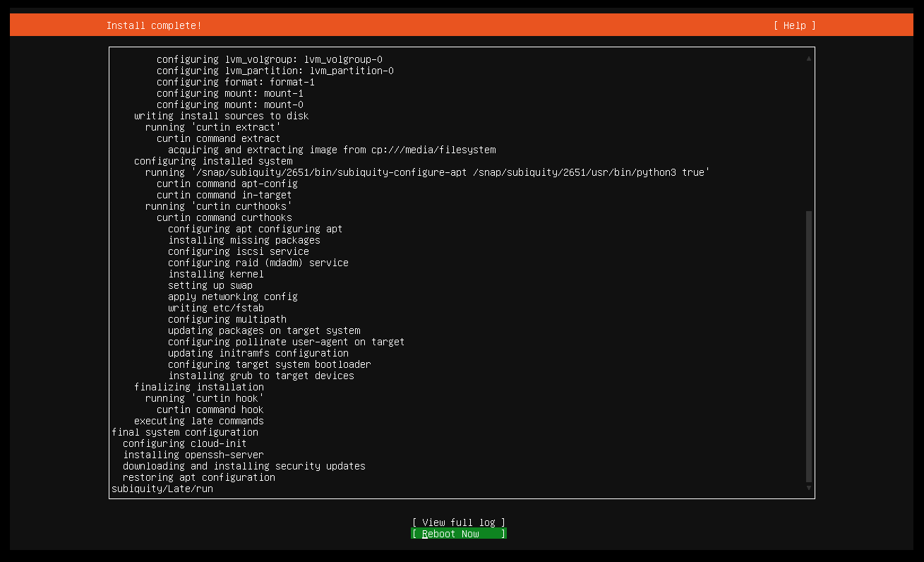Image resolution: width=924 pixels, height=562 pixels.
Task: Open the View full log screen
Action: coord(458,522)
